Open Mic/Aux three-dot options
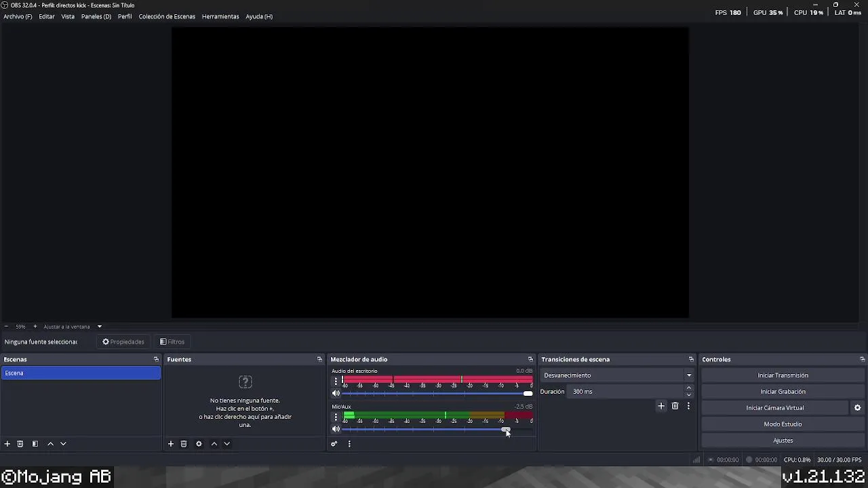 [336, 417]
